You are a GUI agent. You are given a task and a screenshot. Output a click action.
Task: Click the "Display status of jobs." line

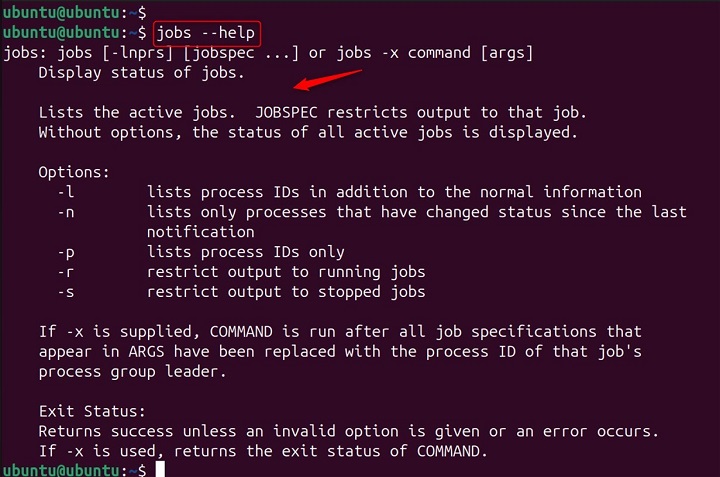click(142, 72)
